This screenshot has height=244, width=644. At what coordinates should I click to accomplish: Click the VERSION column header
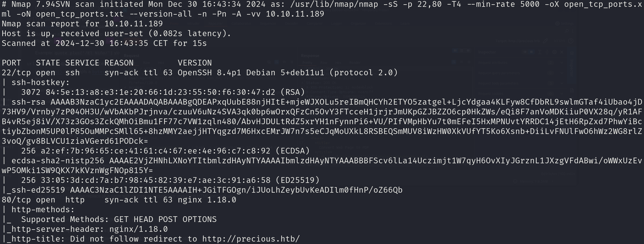[x=195, y=63]
